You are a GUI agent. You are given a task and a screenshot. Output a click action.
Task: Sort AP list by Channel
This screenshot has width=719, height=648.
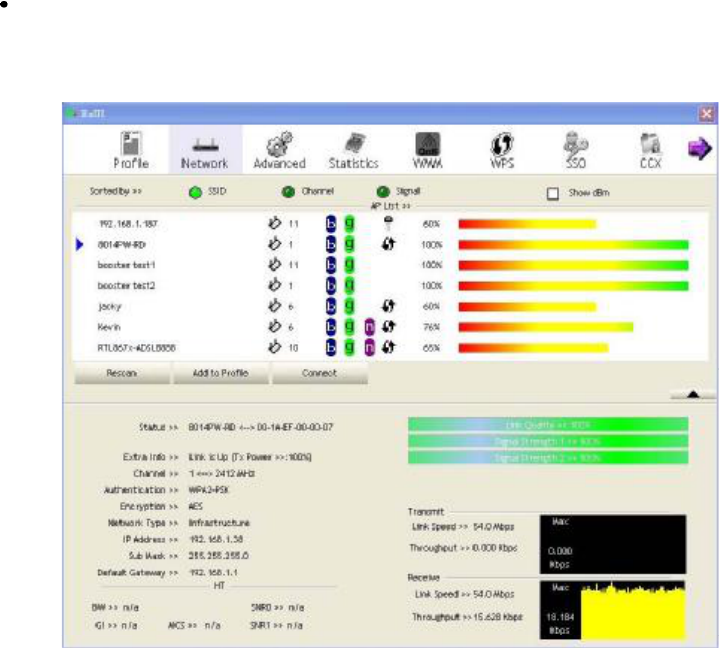pyautogui.click(x=288, y=192)
